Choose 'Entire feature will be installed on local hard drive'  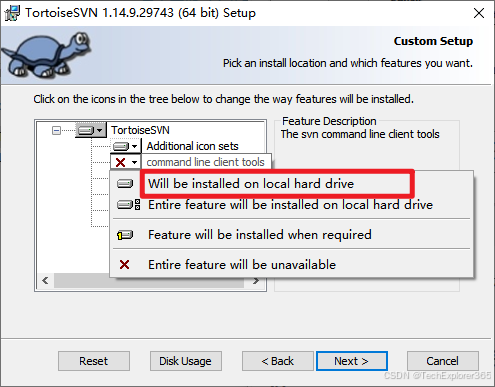291,204
